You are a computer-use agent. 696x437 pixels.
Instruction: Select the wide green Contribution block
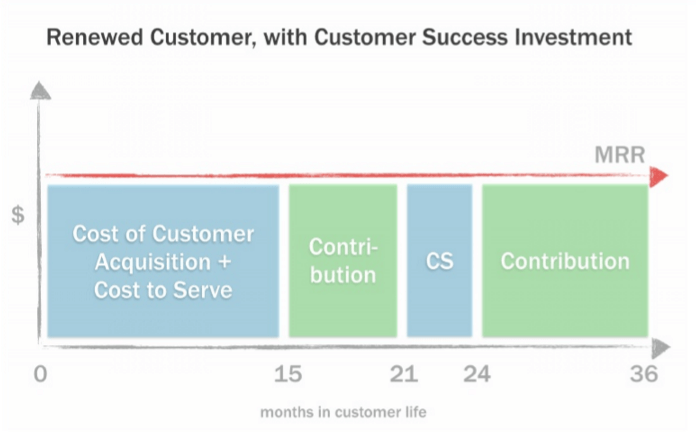(565, 261)
